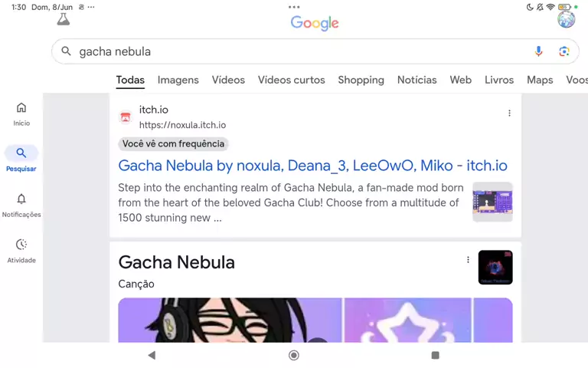Tap the Google logo
588x368 pixels.
315,23
